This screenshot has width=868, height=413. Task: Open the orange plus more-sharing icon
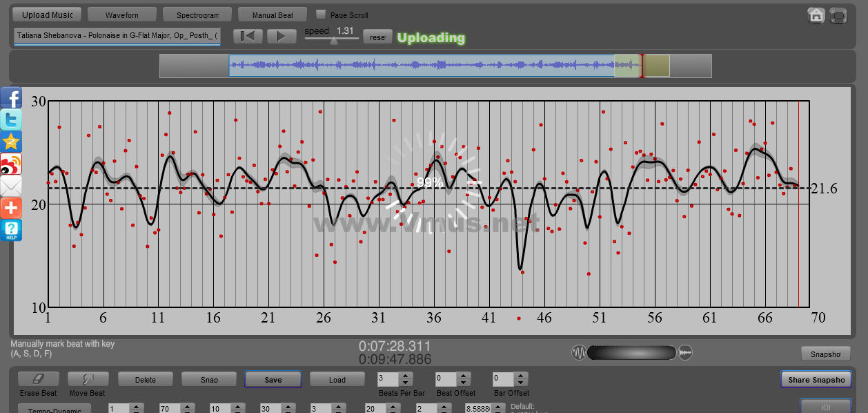tap(11, 208)
